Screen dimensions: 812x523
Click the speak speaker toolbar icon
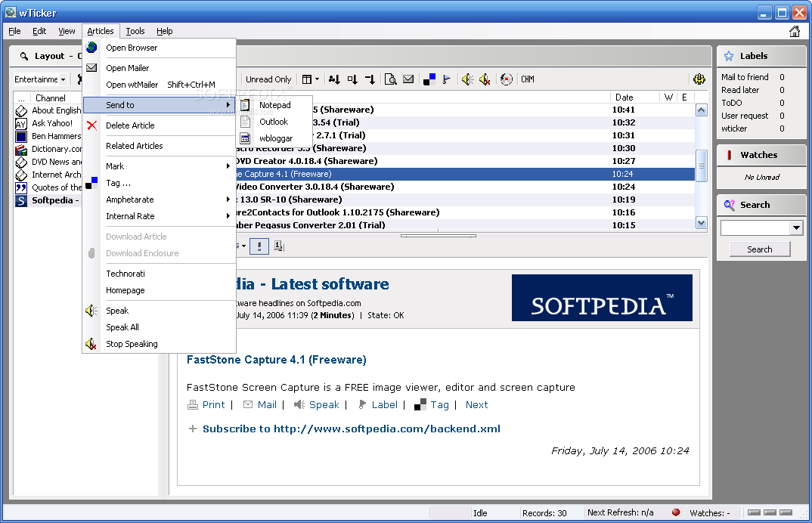click(x=467, y=79)
